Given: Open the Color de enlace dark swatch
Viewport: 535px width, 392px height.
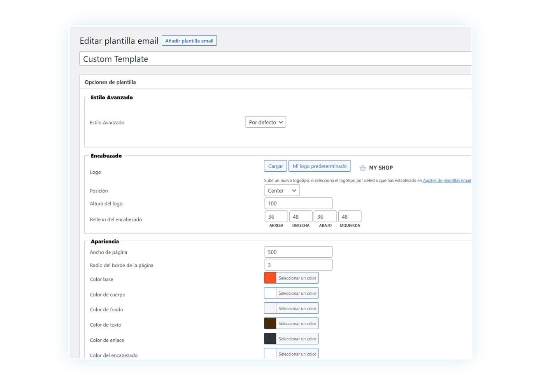Looking at the screenshot, I should 270,339.
